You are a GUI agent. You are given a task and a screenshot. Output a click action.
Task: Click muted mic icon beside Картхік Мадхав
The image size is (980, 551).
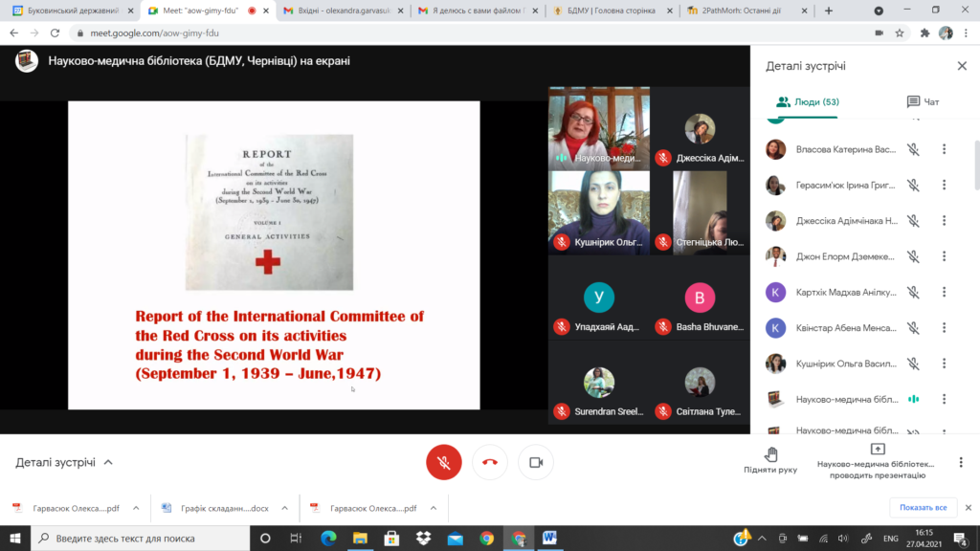coord(913,292)
